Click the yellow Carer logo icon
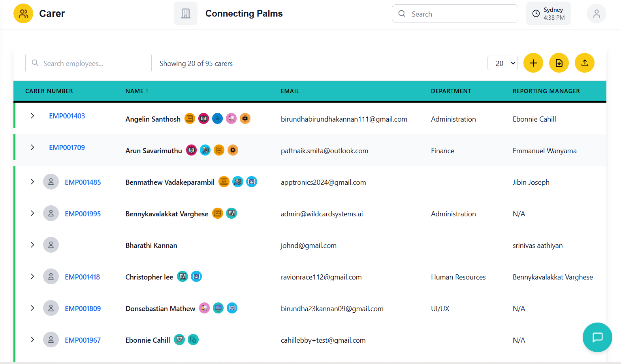This screenshot has height=364, width=621. pyautogui.click(x=23, y=14)
